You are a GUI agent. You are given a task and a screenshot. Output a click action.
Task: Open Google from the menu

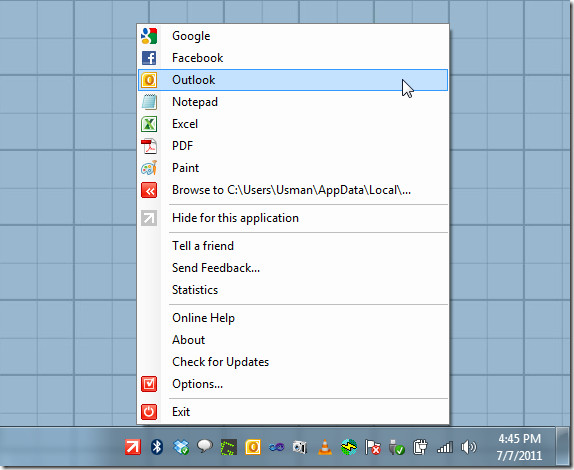[293, 36]
